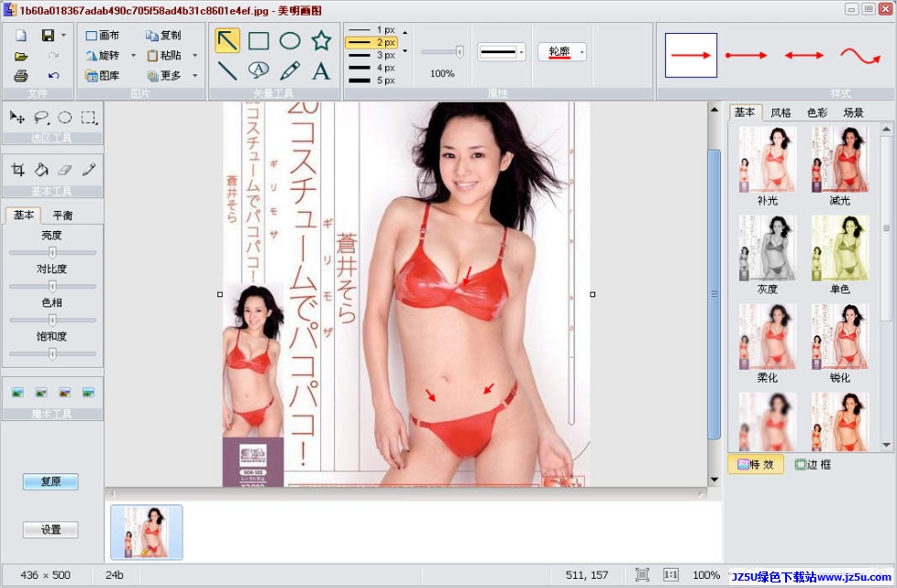Viewport: 897px width, 588px height.
Task: Switch to the 风格 style tab
Action: coord(781,113)
